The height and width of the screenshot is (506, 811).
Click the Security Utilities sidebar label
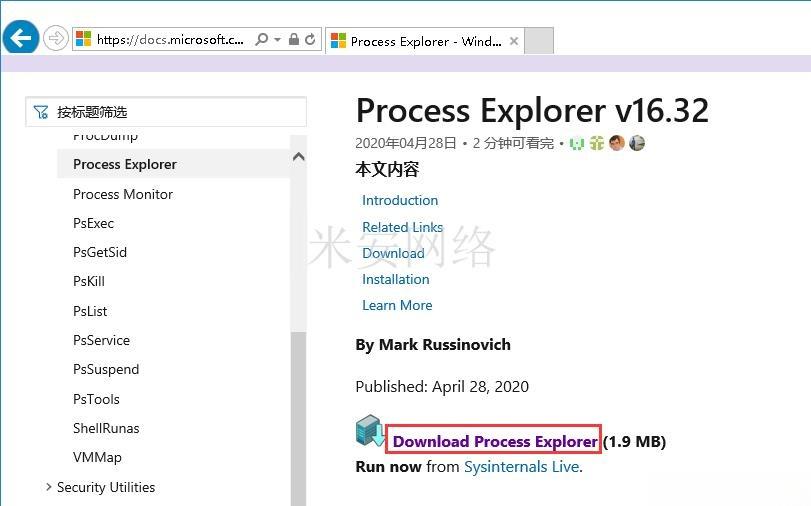coord(106,487)
